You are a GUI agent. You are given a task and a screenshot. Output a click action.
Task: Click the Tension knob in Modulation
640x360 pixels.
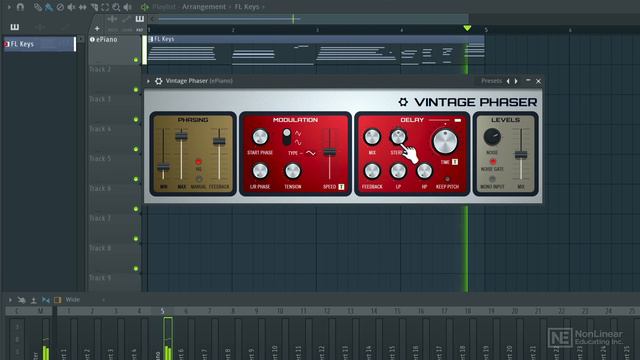pos(293,171)
